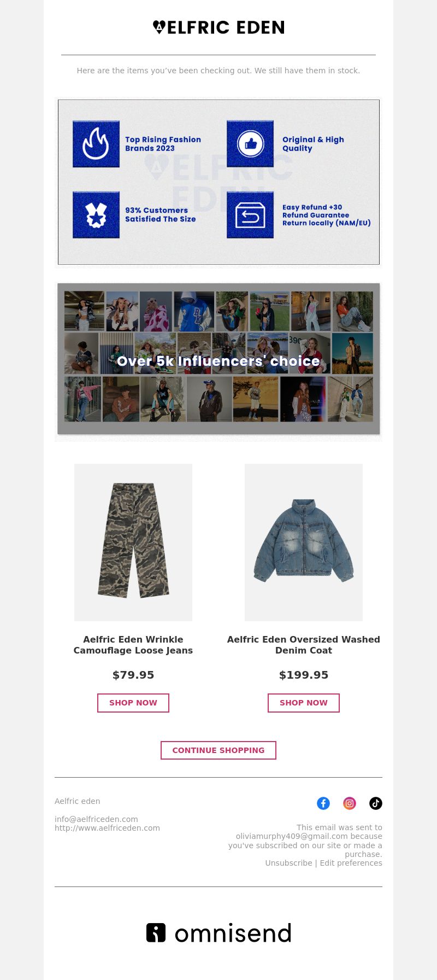The width and height of the screenshot is (437, 980).
Task: Open the Edit preferences link
Action: coord(351,863)
